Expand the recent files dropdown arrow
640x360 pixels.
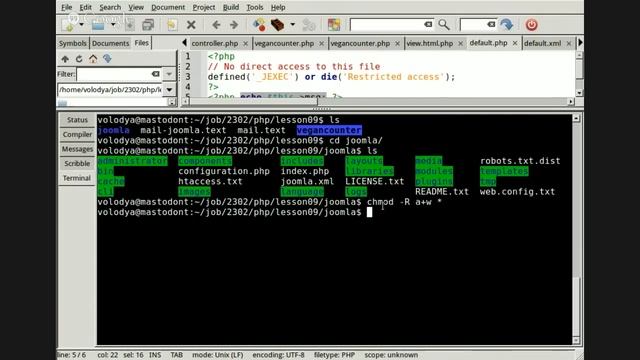tap(113, 25)
